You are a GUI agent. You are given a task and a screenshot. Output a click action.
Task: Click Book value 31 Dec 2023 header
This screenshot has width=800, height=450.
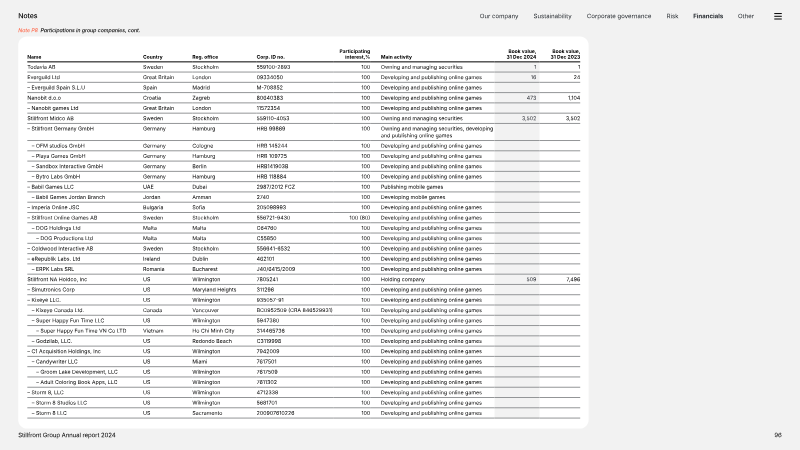(x=565, y=54)
